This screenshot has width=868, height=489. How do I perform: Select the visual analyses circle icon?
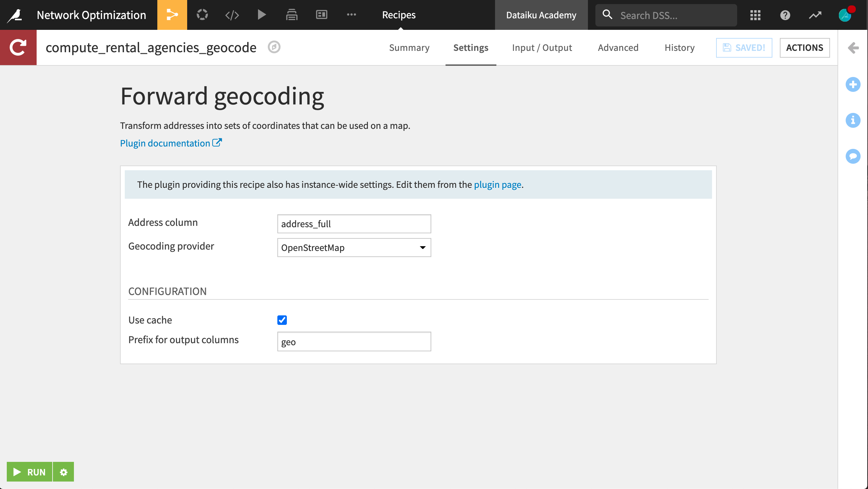(x=202, y=15)
